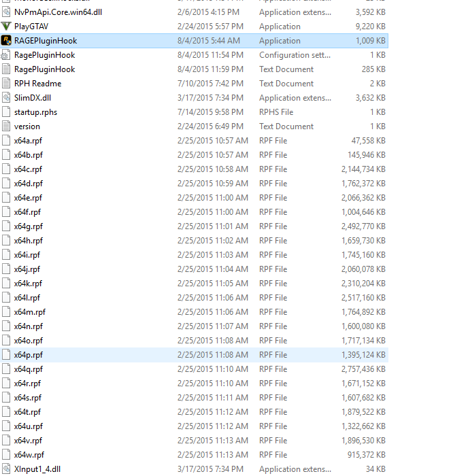Select the startup.rphs file name
The height and width of the screenshot is (476, 453).
click(x=35, y=112)
